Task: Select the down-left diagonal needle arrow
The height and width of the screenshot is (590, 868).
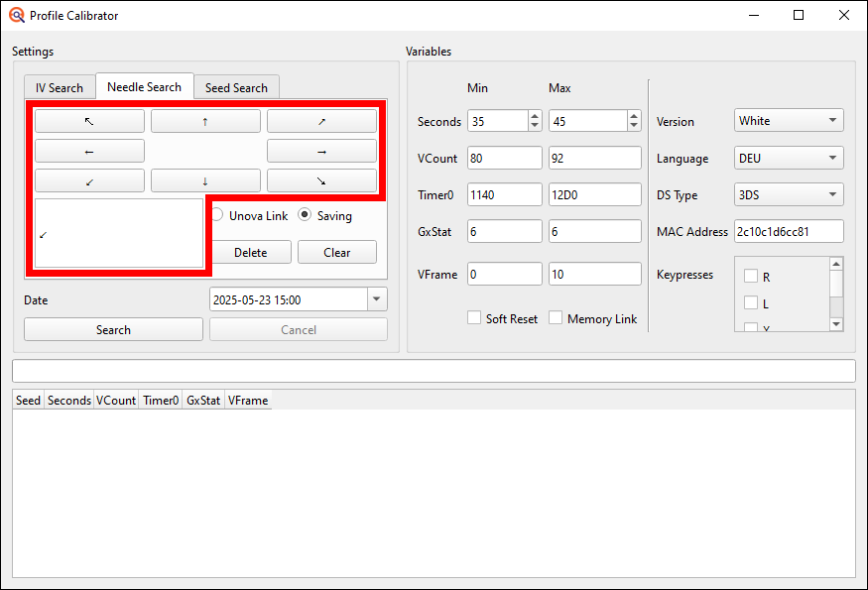Action: pyautogui.click(x=88, y=180)
